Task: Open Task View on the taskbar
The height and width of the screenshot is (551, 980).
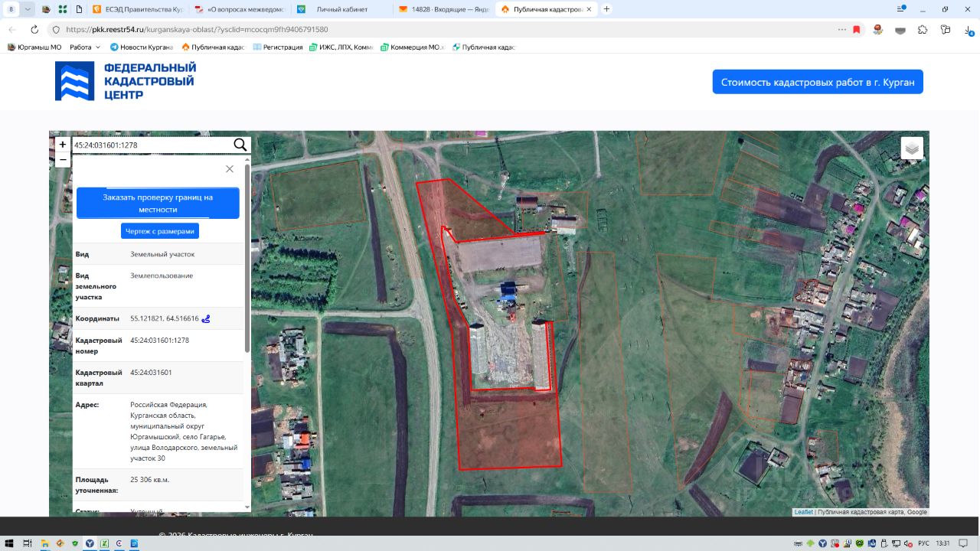Action: tap(28, 543)
